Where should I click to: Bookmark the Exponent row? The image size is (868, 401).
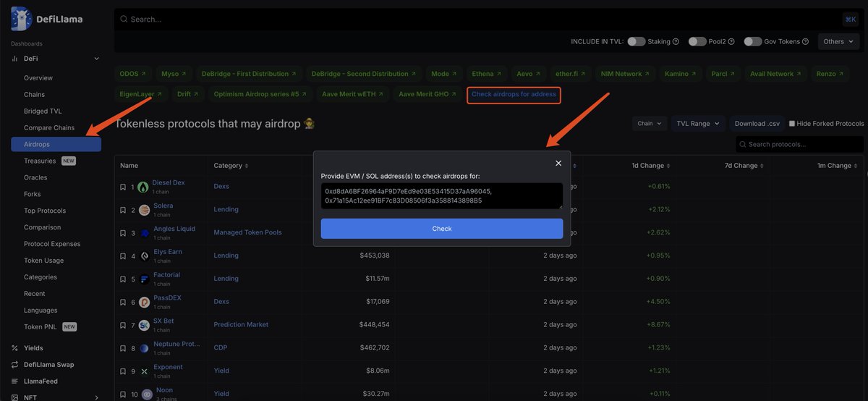[x=123, y=371]
